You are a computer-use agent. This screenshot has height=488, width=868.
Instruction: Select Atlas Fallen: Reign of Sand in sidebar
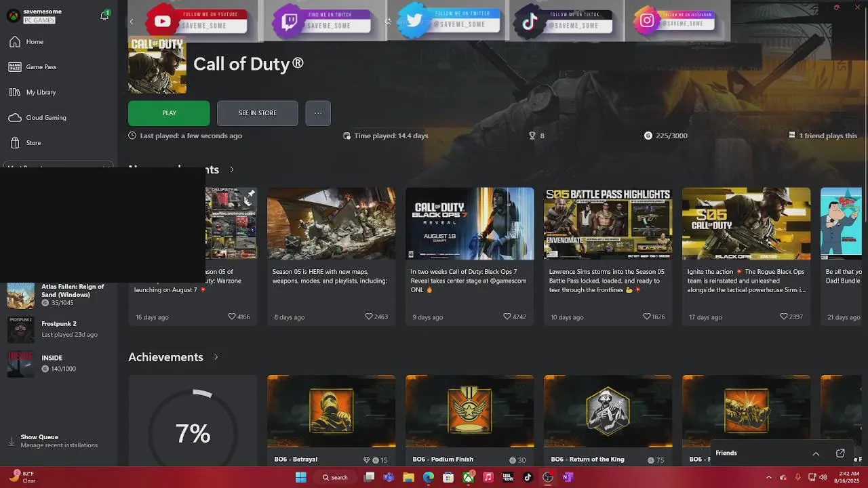pyautogui.click(x=58, y=295)
